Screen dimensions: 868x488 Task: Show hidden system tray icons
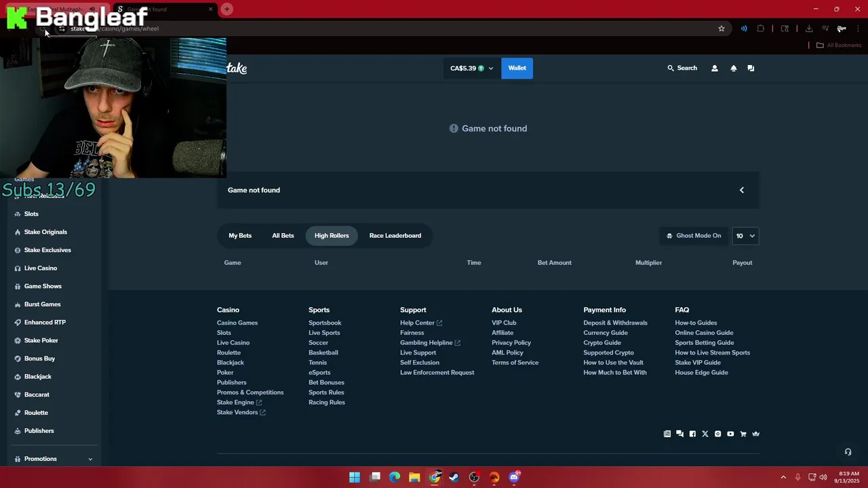tap(783, 477)
